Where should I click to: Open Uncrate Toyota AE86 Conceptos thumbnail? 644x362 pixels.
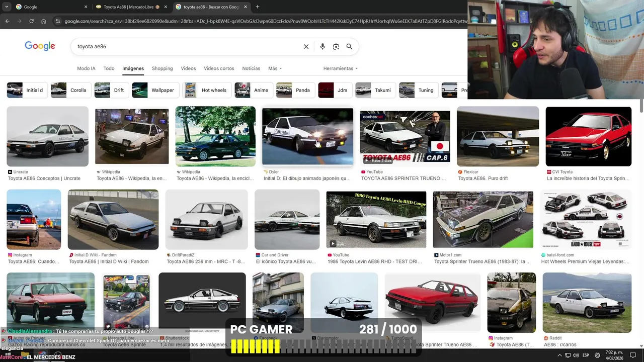click(47, 136)
